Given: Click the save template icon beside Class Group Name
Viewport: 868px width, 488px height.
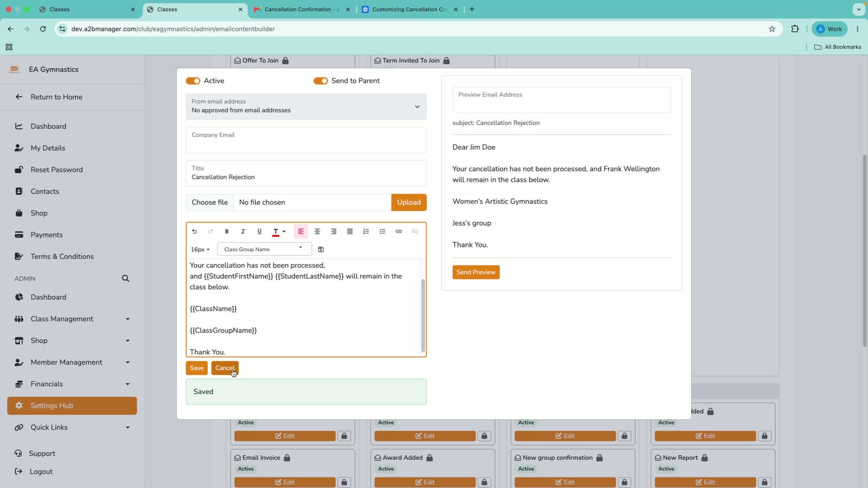Looking at the screenshot, I should pyautogui.click(x=321, y=249).
